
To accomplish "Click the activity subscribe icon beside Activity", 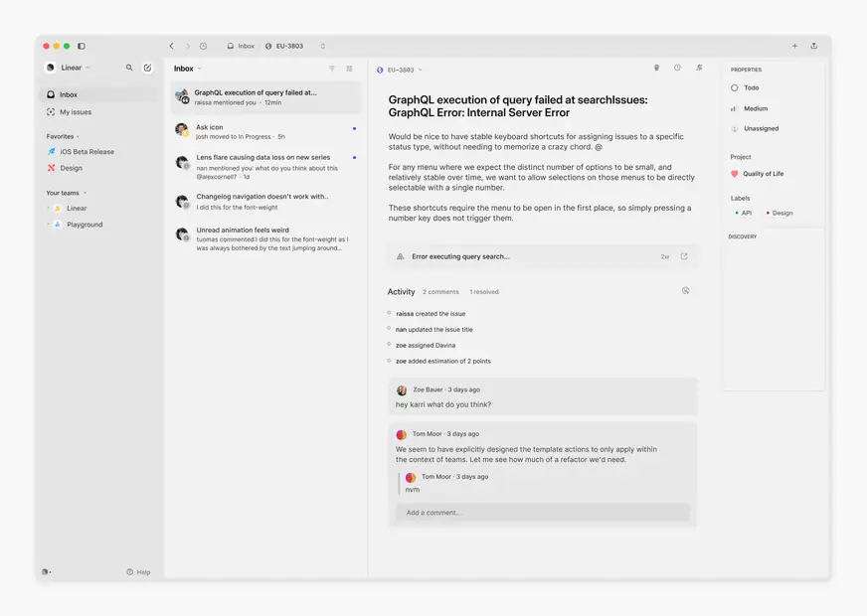I will 686,290.
